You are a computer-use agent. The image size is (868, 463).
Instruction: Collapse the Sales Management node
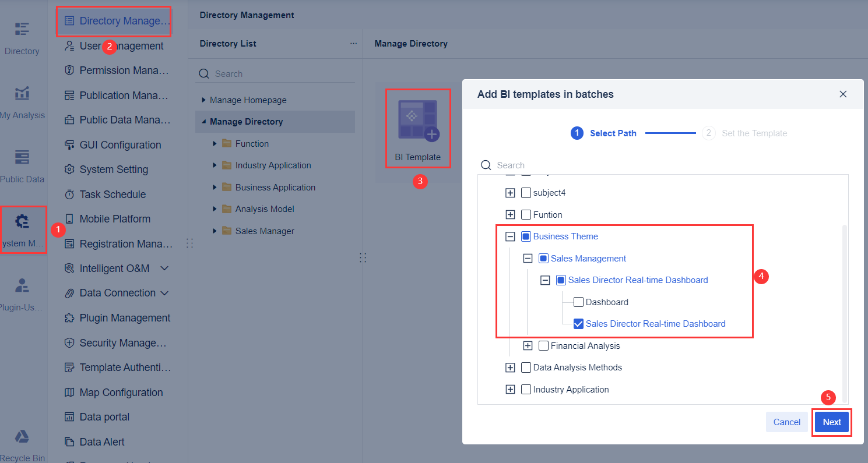[528, 259]
